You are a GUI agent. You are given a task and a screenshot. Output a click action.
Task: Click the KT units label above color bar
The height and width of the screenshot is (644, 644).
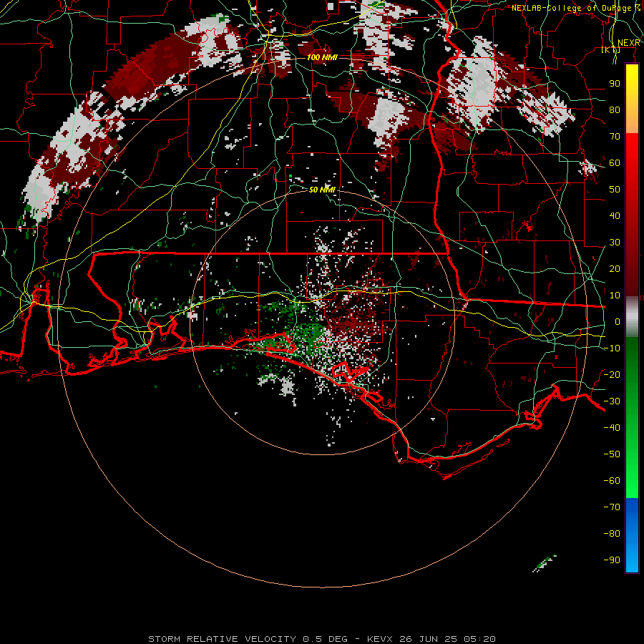coord(611,49)
